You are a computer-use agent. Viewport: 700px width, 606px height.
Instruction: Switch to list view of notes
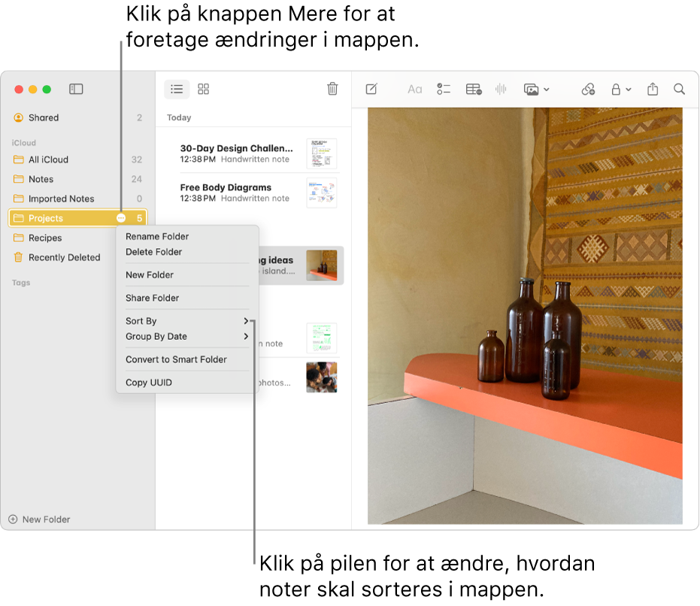pos(177,89)
